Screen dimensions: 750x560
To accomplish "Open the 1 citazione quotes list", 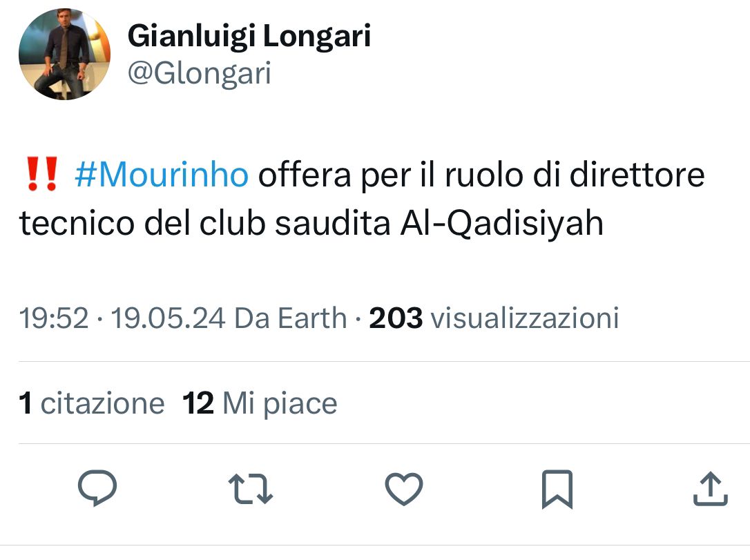I will (92, 403).
